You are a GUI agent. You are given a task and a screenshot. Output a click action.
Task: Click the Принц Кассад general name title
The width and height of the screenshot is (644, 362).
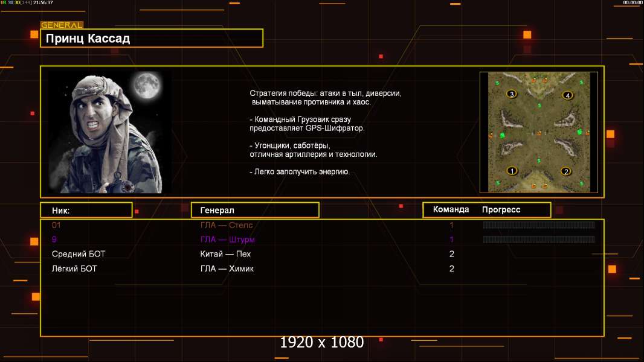(88, 39)
